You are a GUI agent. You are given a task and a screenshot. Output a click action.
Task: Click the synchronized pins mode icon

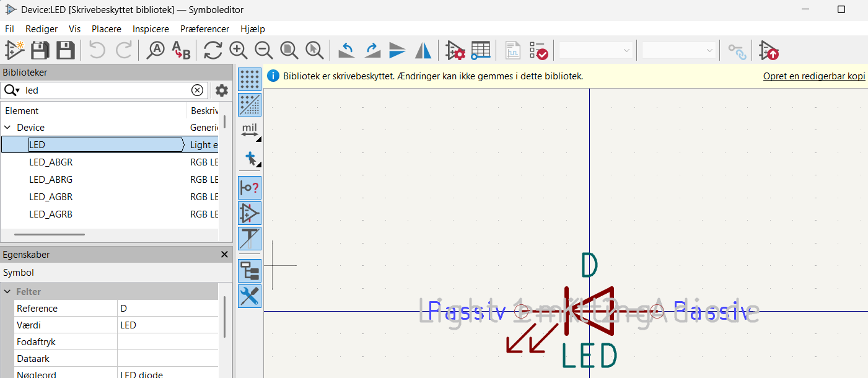click(737, 50)
